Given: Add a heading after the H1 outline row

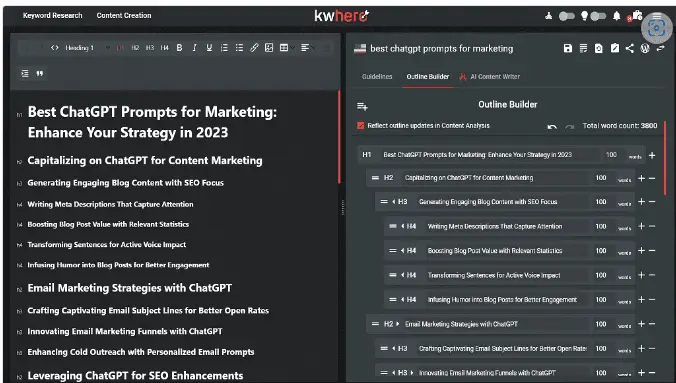Looking at the screenshot, I should pyautogui.click(x=652, y=155).
